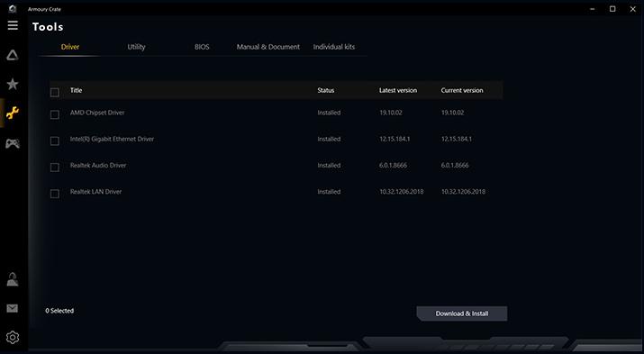The image size is (644, 354).
Task: Tick the select-all checkbox in the header row
Action: 55,93
